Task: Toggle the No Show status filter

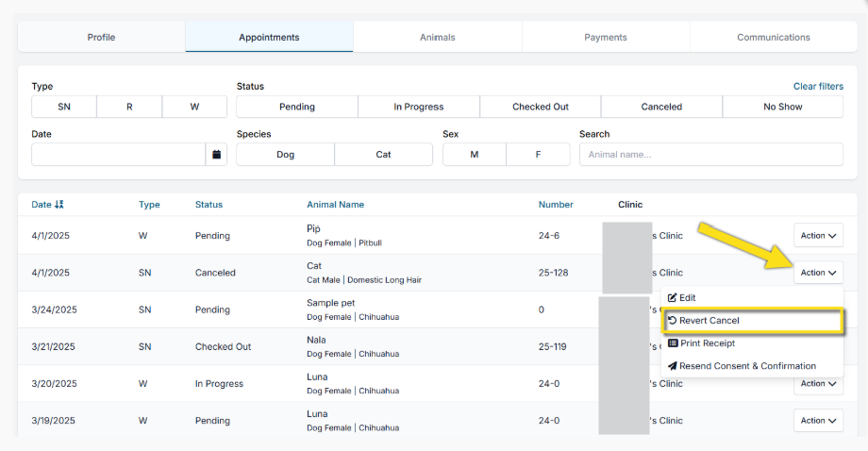Action: [782, 107]
